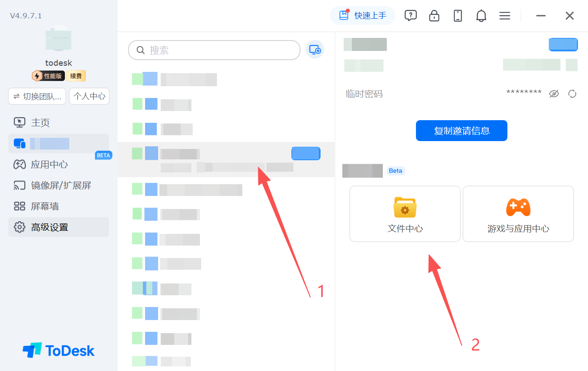Click the todesk username text
588x371 pixels.
(x=58, y=63)
